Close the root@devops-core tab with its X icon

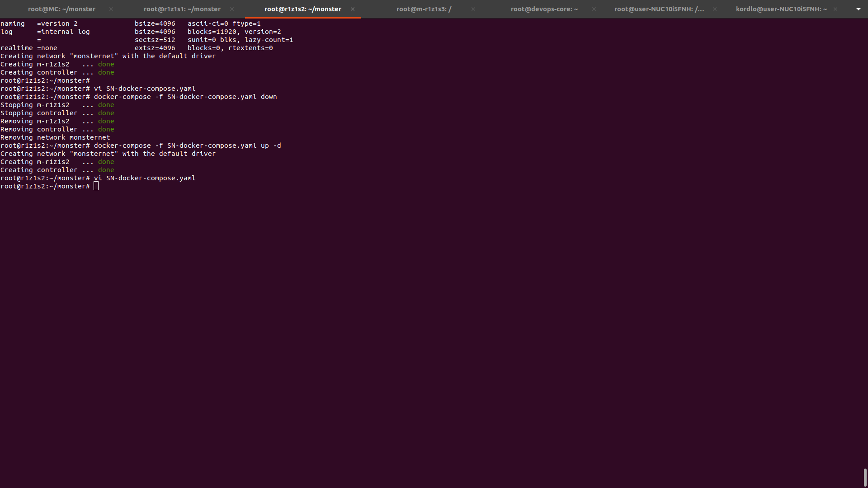click(x=594, y=9)
